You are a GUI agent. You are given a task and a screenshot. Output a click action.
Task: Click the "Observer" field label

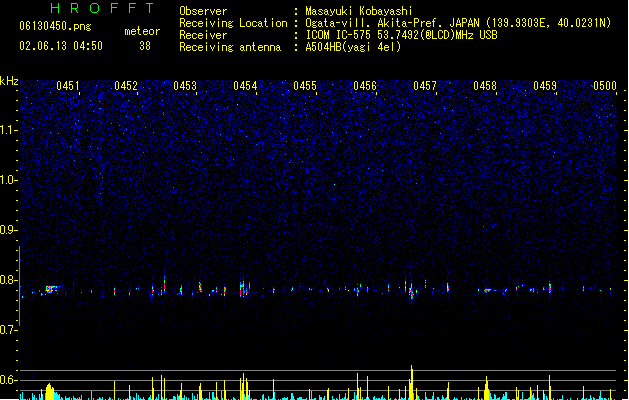[203, 11]
